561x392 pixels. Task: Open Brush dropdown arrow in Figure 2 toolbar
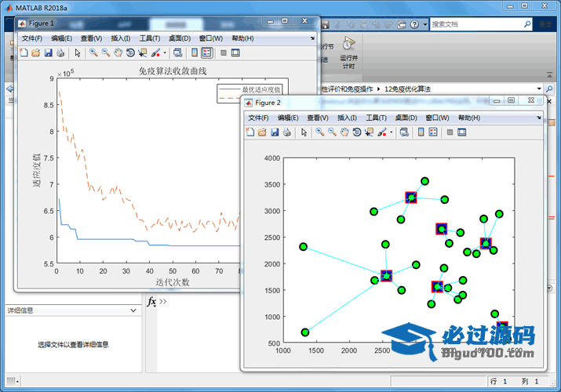390,132
